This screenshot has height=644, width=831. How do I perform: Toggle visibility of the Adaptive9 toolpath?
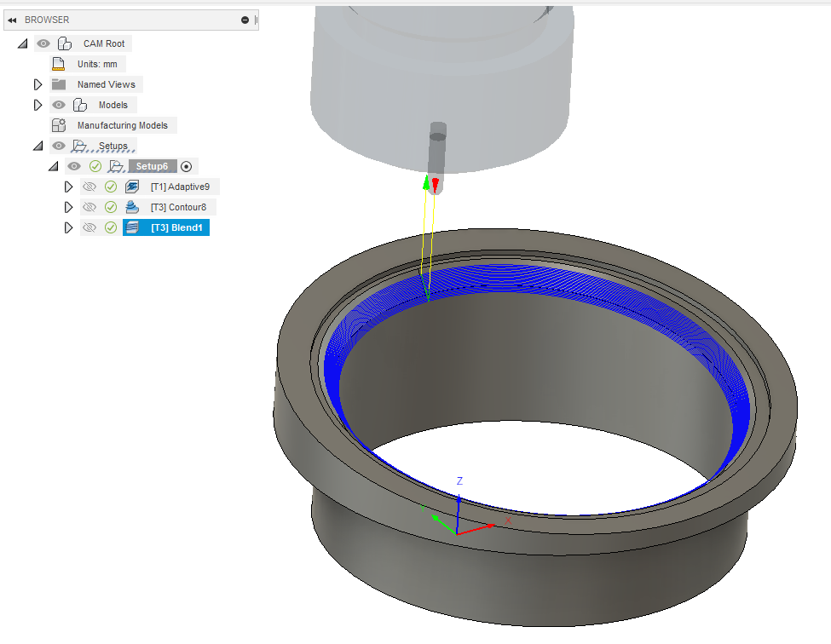click(x=89, y=187)
